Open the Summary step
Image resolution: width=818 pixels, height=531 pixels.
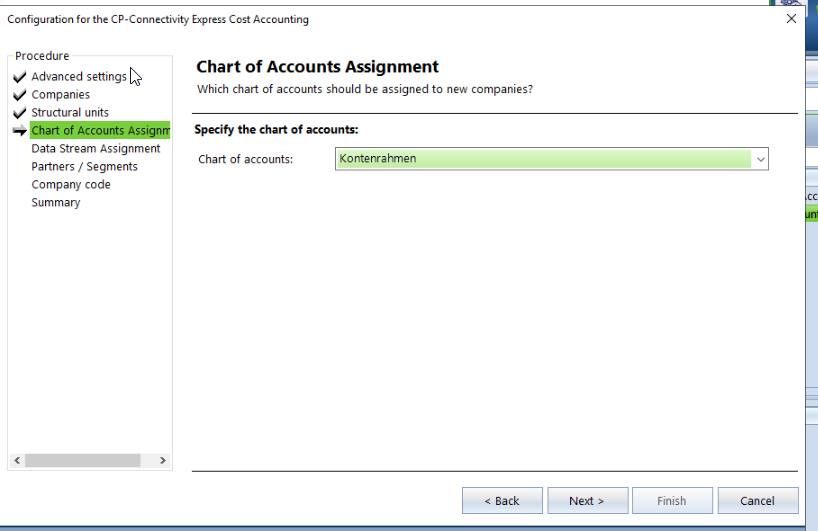[x=55, y=203]
